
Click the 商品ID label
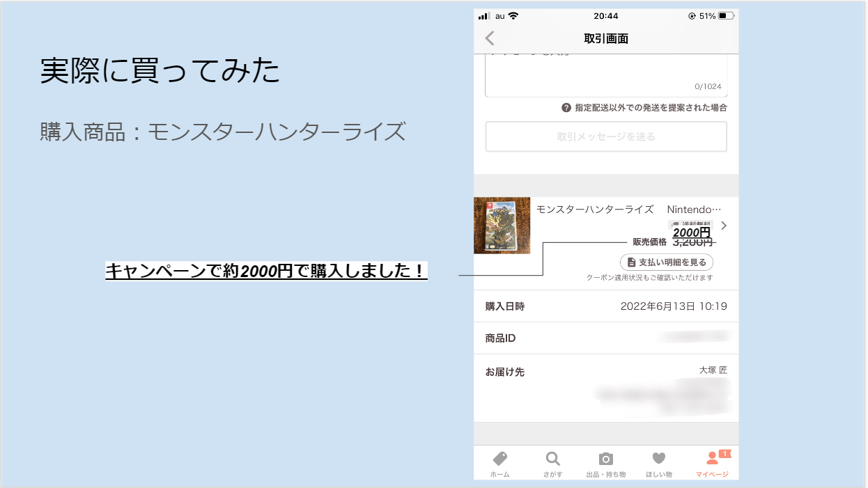coord(500,338)
